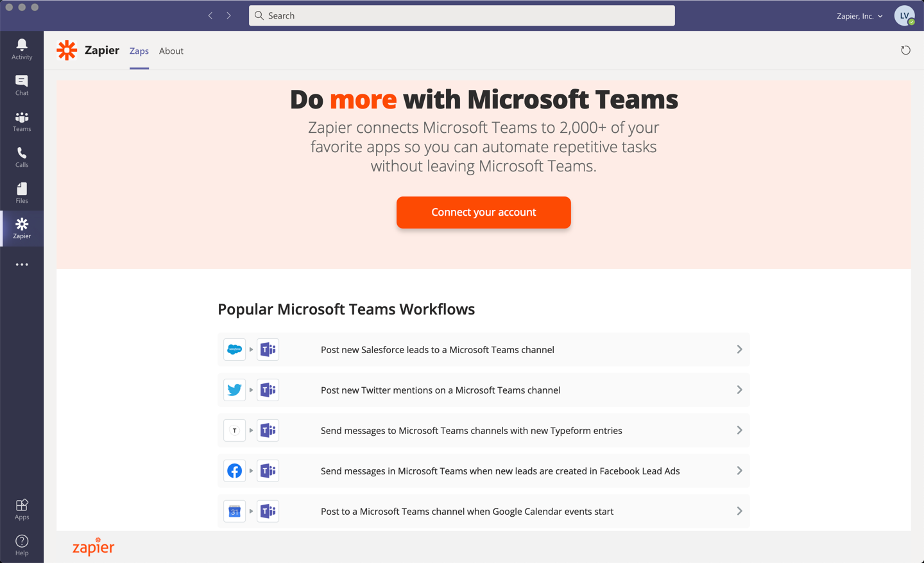Click the Zapier asterisk logo in header
Image resolution: width=924 pixels, height=563 pixels.
67,50
